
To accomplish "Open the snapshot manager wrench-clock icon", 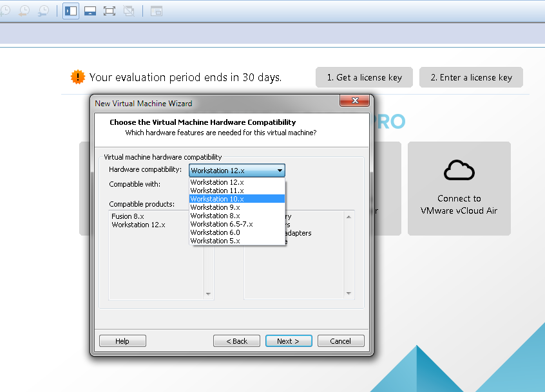I will (43, 11).
